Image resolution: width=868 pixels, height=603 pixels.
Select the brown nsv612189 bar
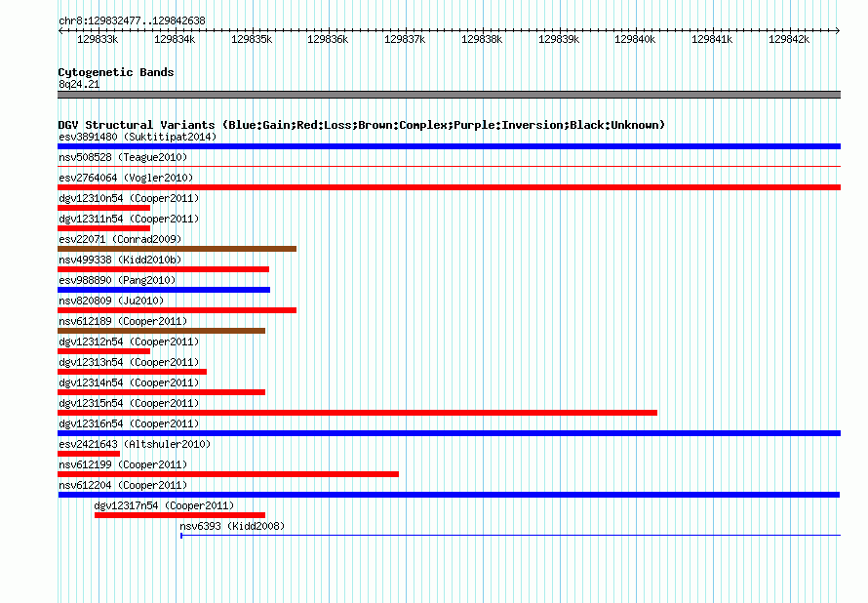(161, 331)
